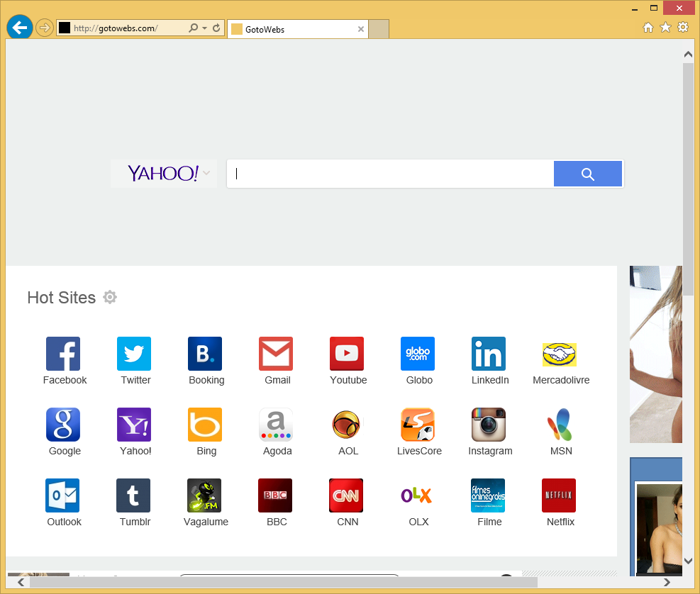
Task: Open the Filme hot site icon
Action: coord(489,495)
